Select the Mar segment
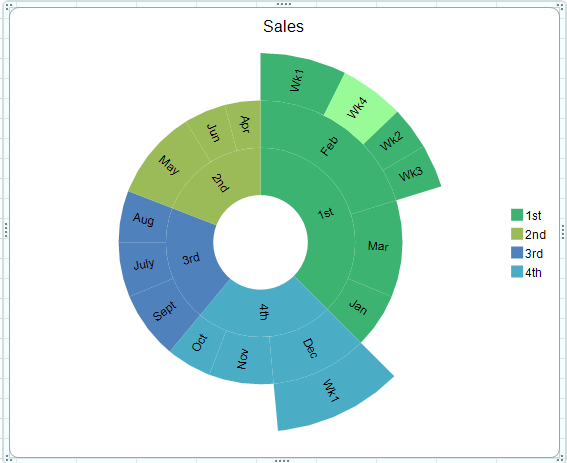Viewport: 567px width, 463px height. coord(378,247)
